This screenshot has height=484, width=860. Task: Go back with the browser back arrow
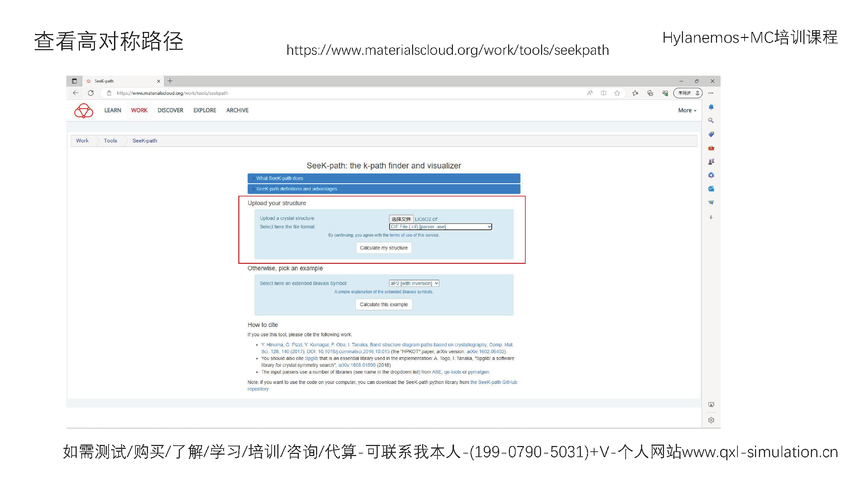[76, 93]
